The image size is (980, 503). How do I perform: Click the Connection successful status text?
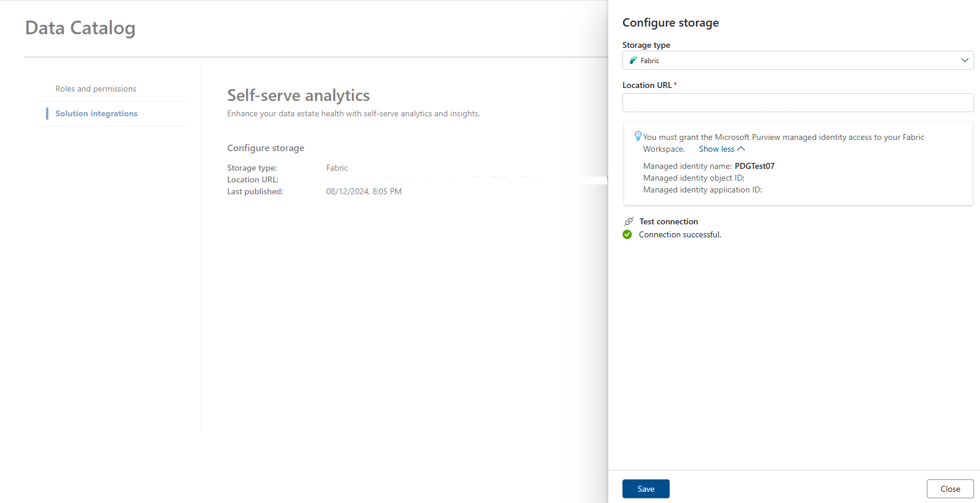click(680, 234)
